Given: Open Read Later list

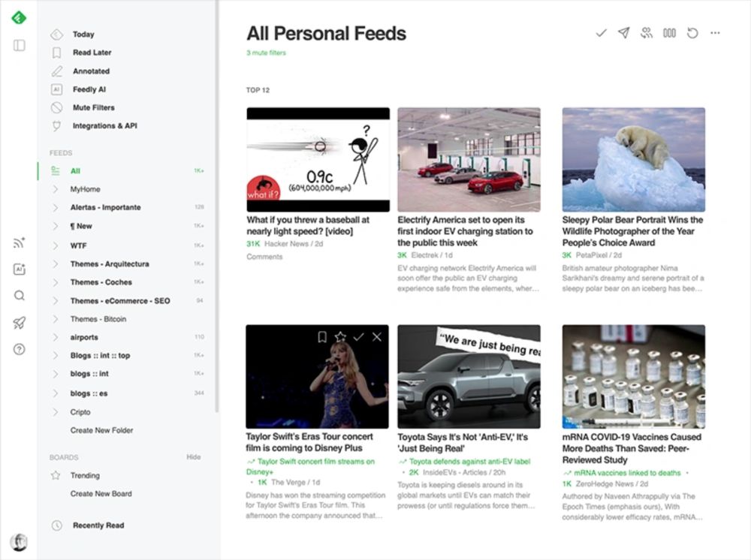Looking at the screenshot, I should [x=92, y=53].
